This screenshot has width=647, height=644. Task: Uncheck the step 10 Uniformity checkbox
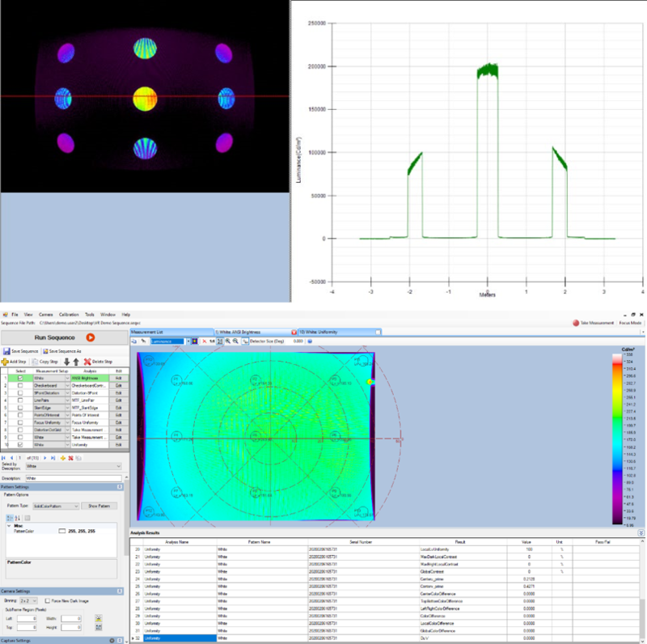click(x=20, y=445)
